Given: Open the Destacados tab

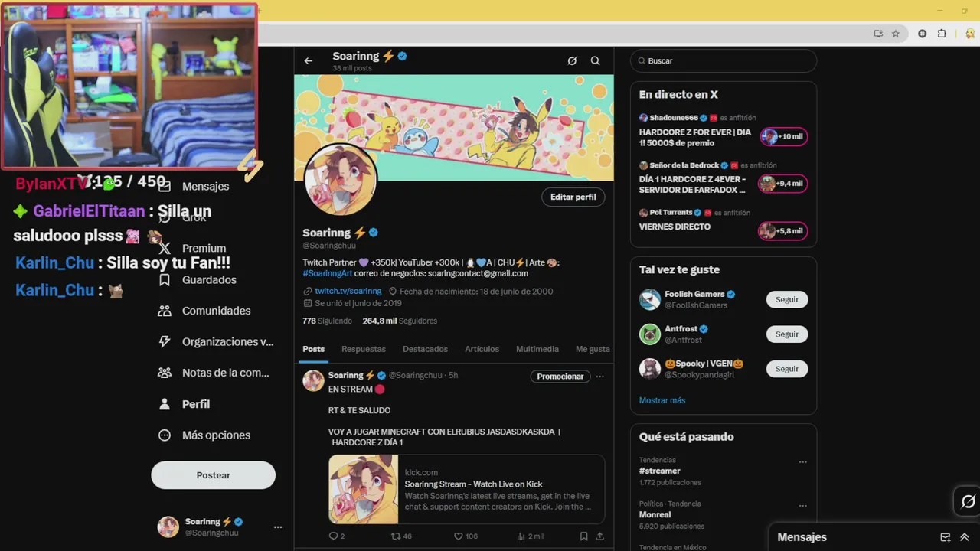Looking at the screenshot, I should 425,349.
